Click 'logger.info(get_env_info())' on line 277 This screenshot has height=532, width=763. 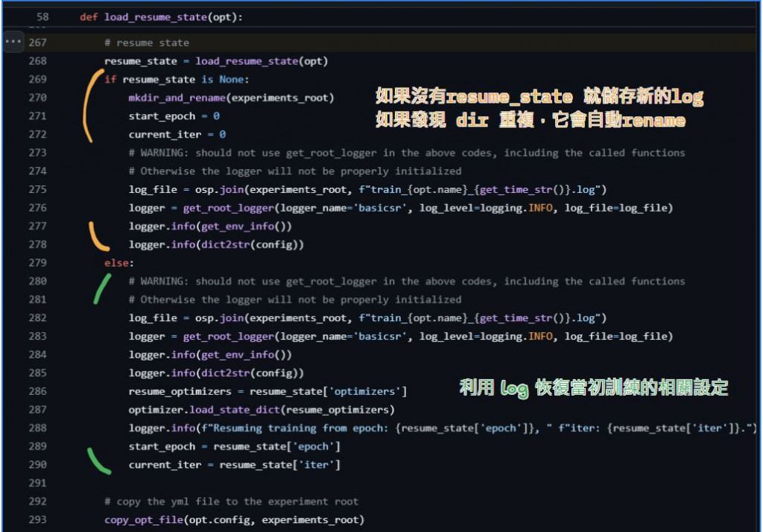(x=210, y=227)
